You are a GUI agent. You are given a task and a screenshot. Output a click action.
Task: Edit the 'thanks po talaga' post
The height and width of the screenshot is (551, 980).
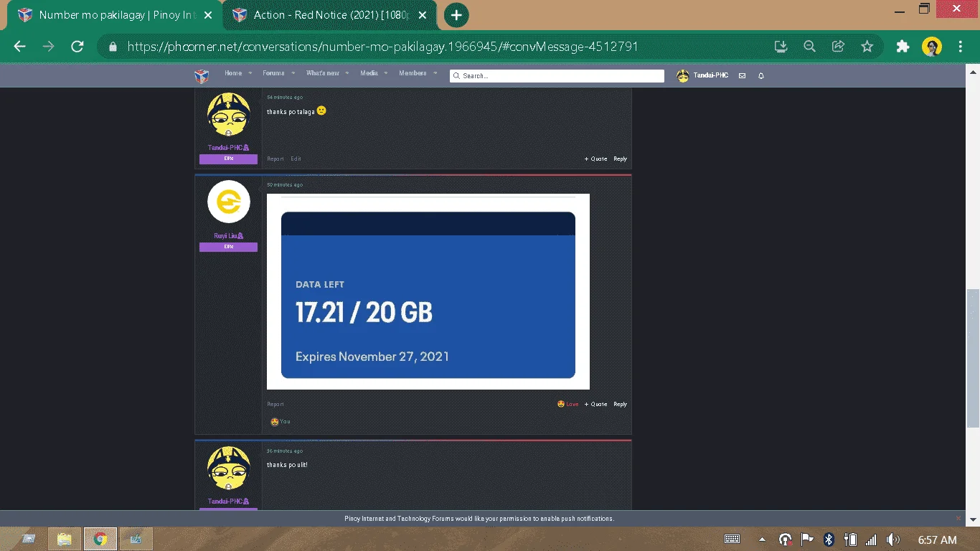(x=296, y=159)
